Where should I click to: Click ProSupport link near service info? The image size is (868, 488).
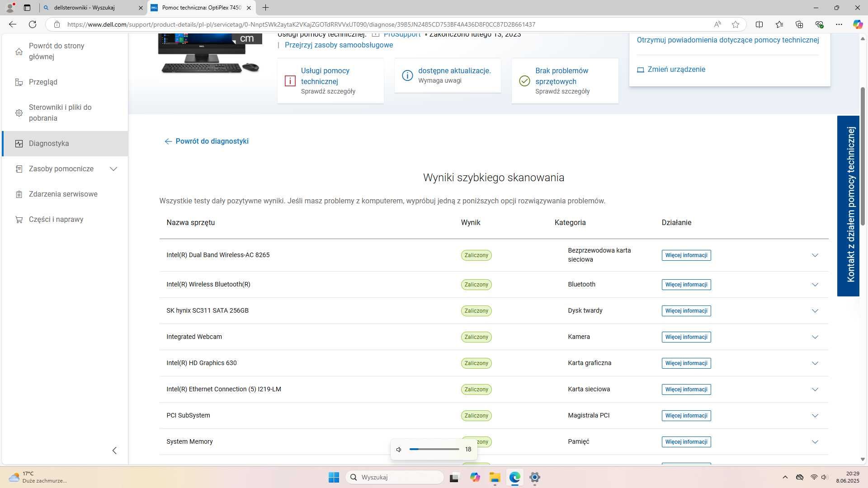[402, 35]
